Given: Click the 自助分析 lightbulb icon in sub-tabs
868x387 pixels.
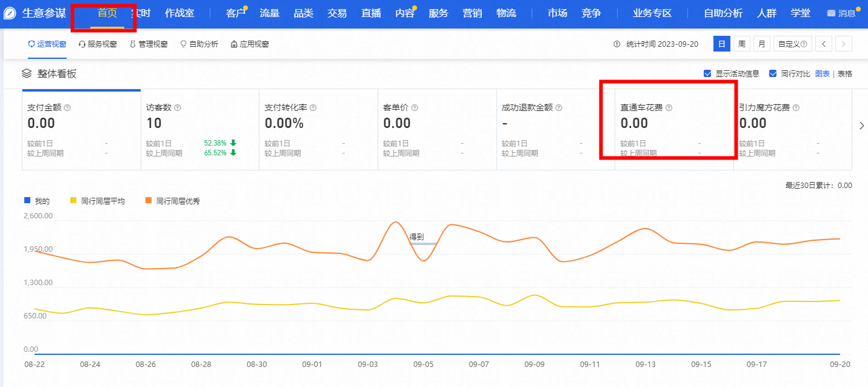Looking at the screenshot, I should (x=183, y=44).
